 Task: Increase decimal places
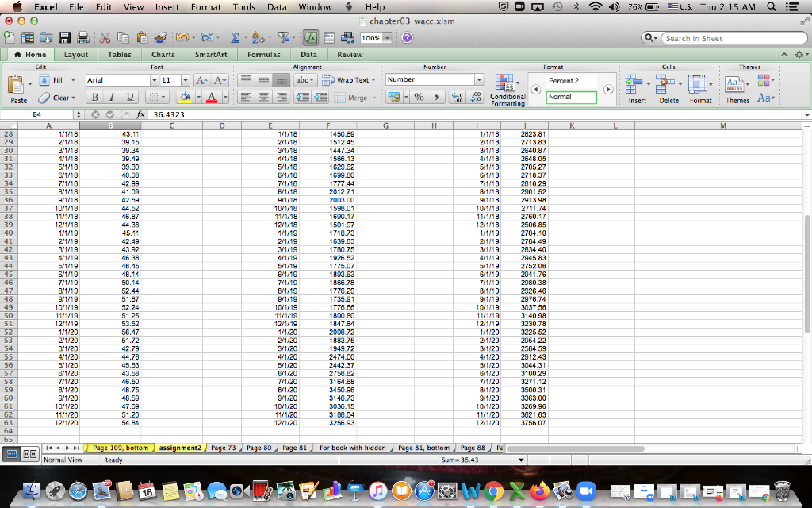pyautogui.click(x=458, y=97)
